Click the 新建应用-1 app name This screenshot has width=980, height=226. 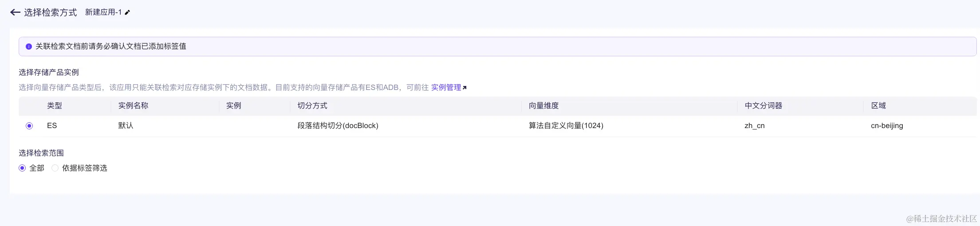(103, 12)
